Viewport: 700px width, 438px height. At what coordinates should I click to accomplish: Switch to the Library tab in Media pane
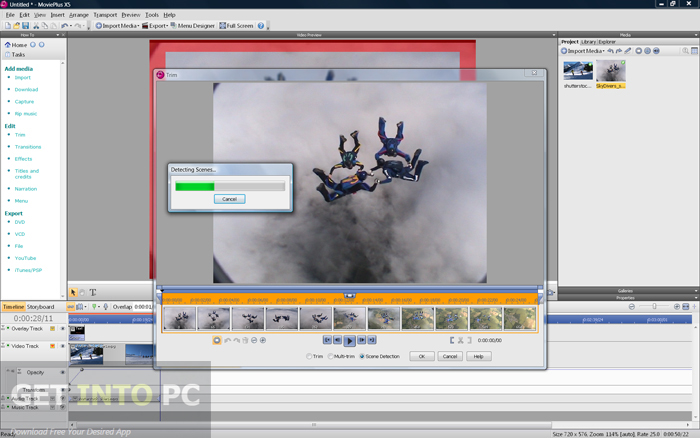tap(588, 42)
